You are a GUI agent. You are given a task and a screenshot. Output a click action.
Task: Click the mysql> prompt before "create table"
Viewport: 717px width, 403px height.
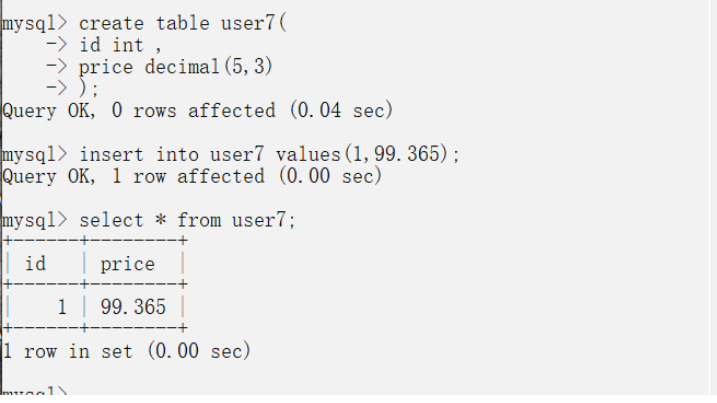click(34, 22)
